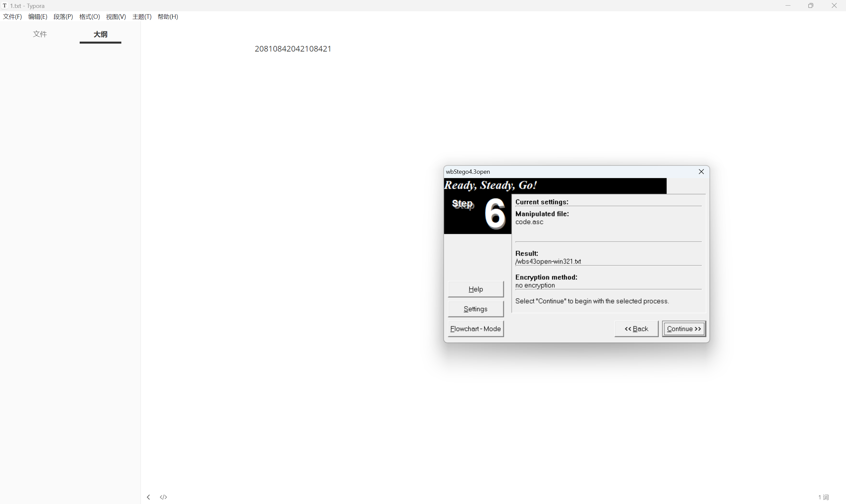Go back with the << Back button
The image size is (846, 504).
coord(636,329)
